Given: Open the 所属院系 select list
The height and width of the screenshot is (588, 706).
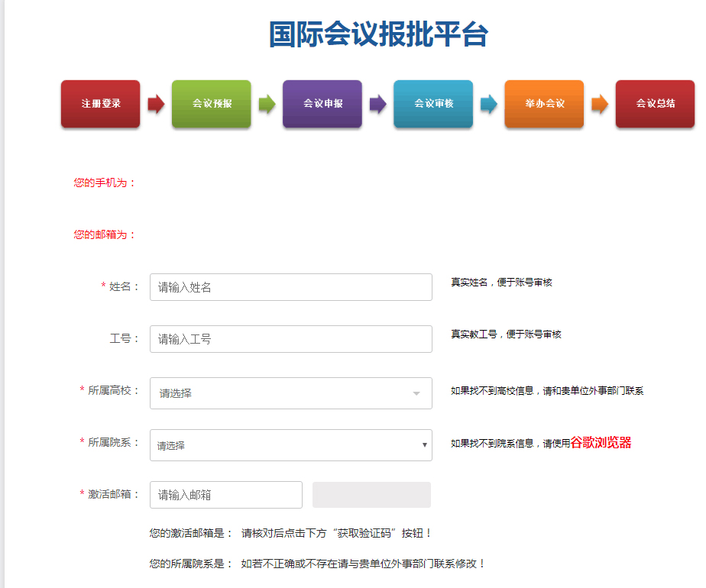Looking at the screenshot, I should click(x=290, y=445).
